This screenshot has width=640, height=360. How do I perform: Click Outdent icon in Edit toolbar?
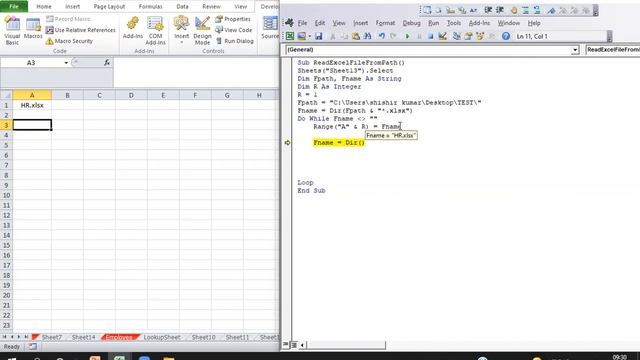(x=500, y=10)
